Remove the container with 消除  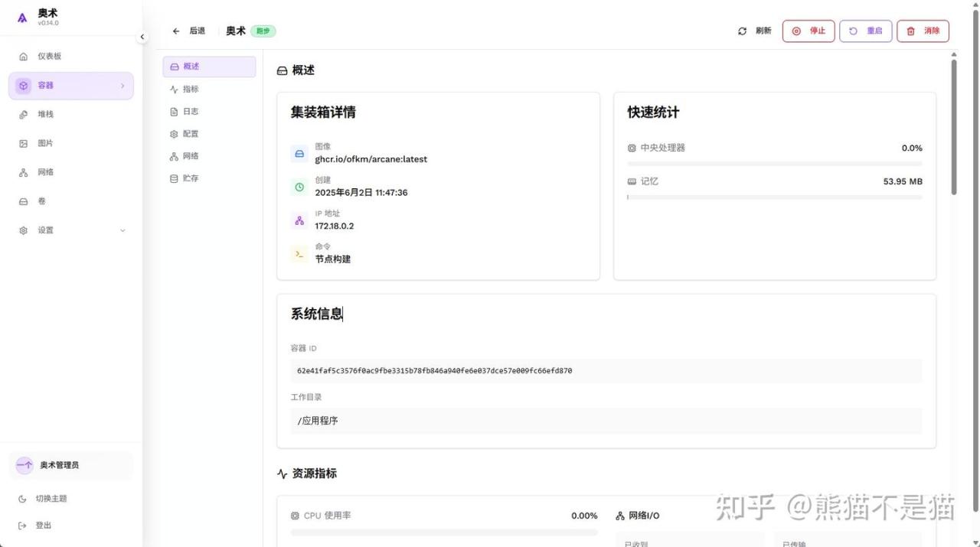point(923,31)
